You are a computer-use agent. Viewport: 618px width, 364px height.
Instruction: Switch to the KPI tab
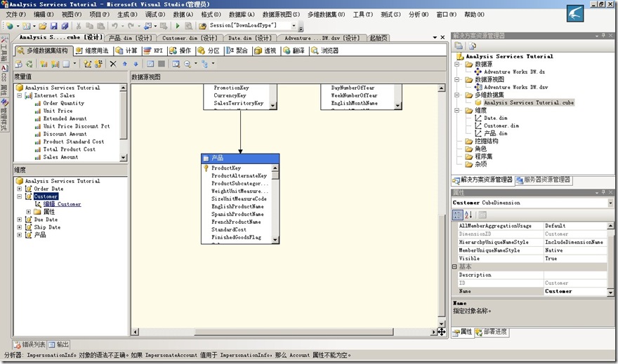[153, 50]
